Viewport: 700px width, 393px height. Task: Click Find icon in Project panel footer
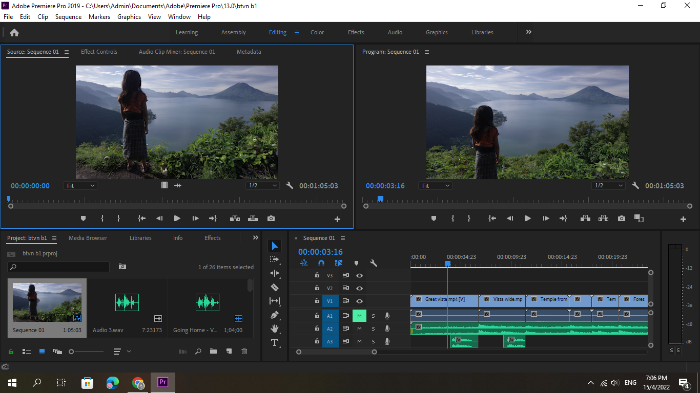(x=198, y=351)
